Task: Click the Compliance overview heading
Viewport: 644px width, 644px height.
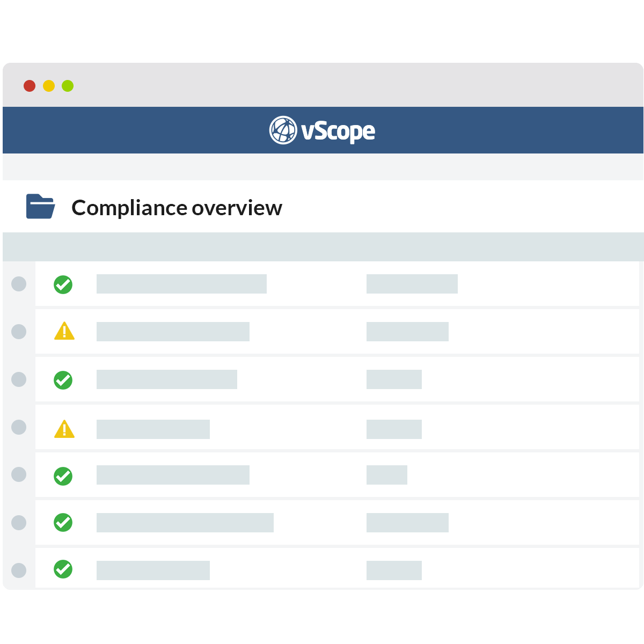Action: (177, 208)
